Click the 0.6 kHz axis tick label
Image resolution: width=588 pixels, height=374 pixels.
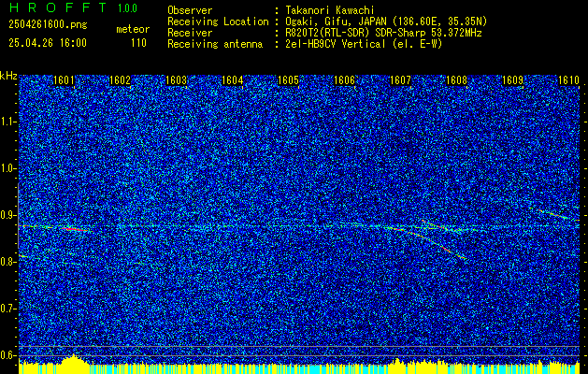7,355
